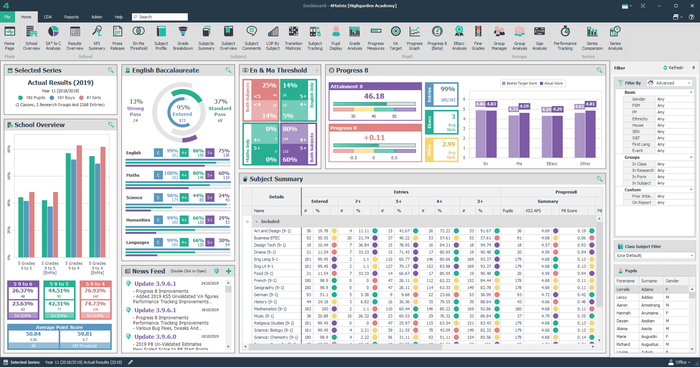
Task: Pin the Filter panel with pin icon
Action: point(693,68)
